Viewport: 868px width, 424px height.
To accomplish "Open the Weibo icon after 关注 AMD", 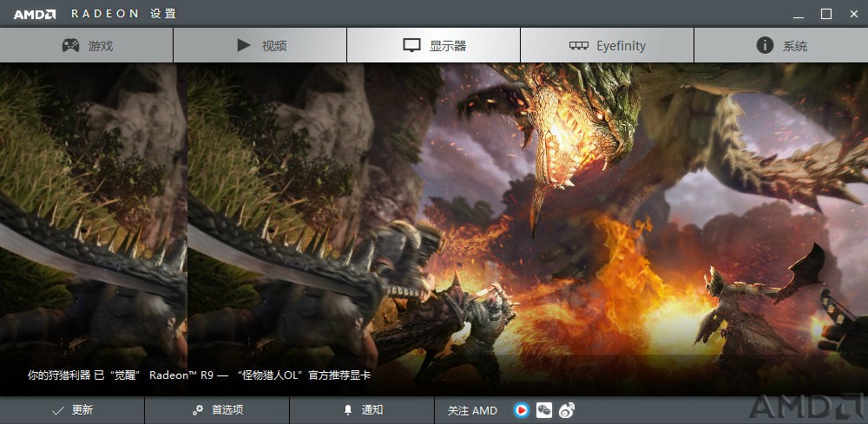I will tap(567, 410).
